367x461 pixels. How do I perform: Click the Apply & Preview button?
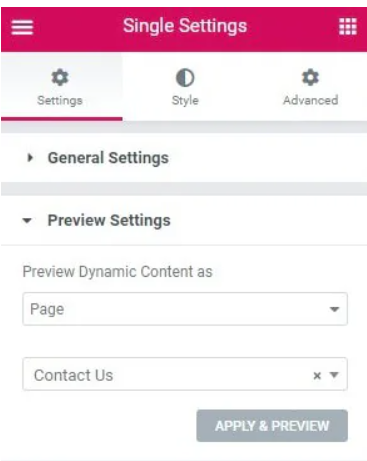[x=272, y=426]
